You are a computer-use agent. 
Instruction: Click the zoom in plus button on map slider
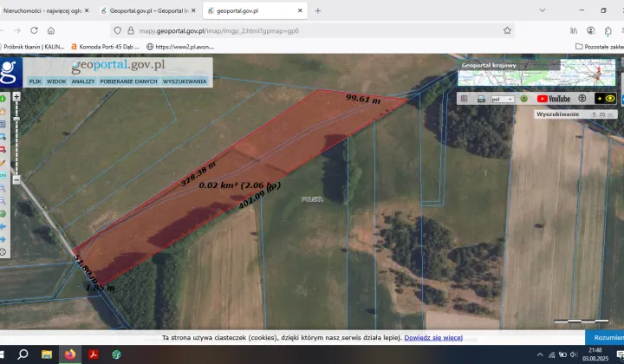(16, 96)
